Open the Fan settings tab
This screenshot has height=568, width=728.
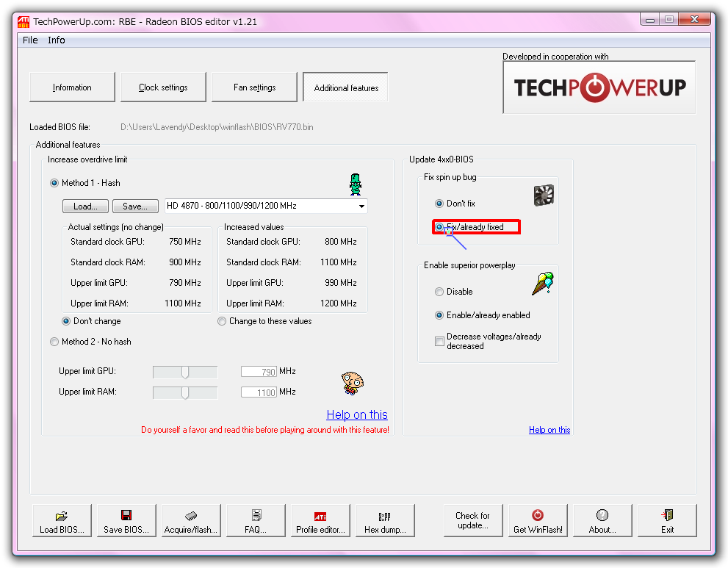tap(254, 87)
